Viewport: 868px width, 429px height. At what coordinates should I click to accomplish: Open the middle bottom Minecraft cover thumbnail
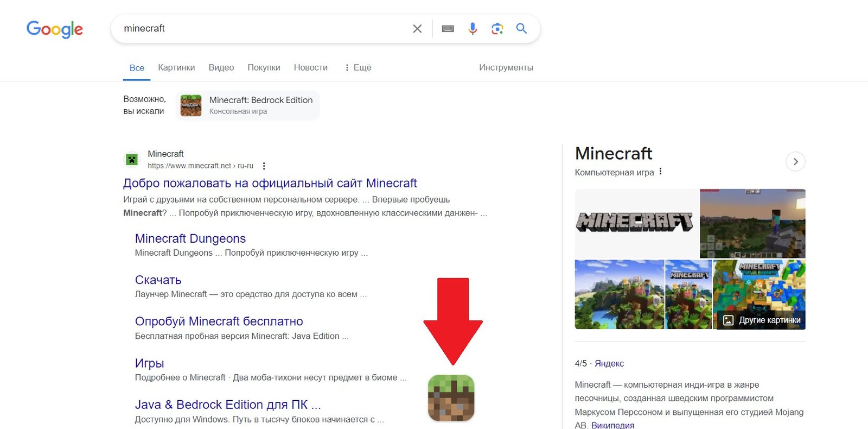pyautogui.click(x=688, y=294)
